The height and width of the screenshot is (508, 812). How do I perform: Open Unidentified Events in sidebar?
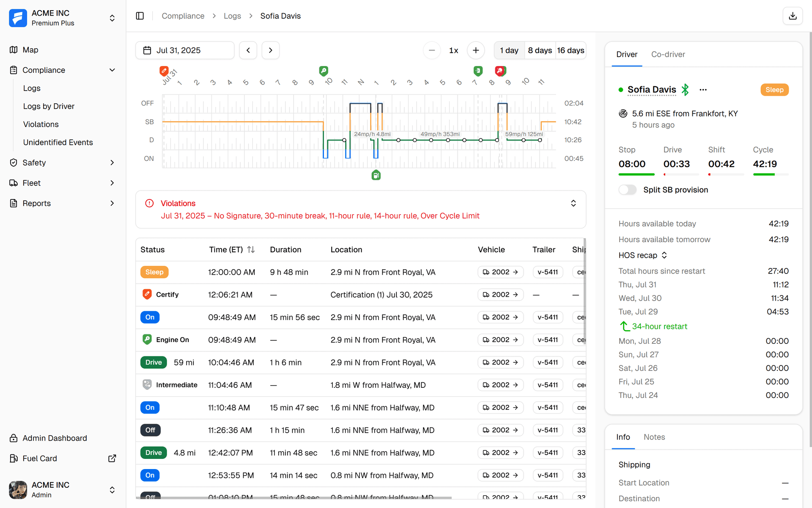[x=58, y=142]
